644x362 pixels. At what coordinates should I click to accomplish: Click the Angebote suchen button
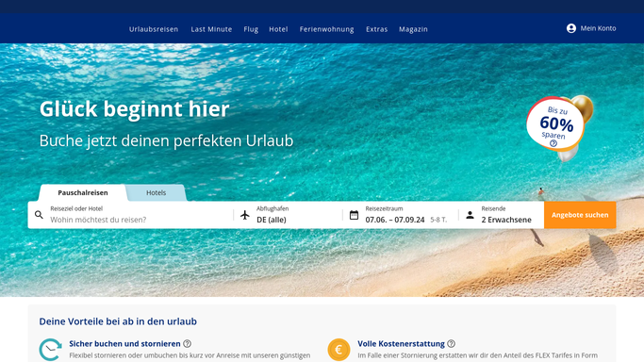(x=580, y=215)
